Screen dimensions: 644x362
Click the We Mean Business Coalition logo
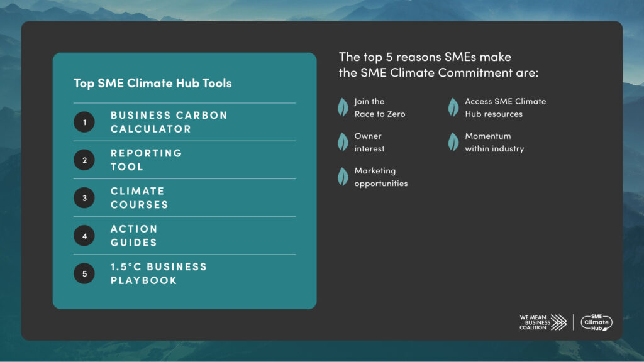pos(543,322)
